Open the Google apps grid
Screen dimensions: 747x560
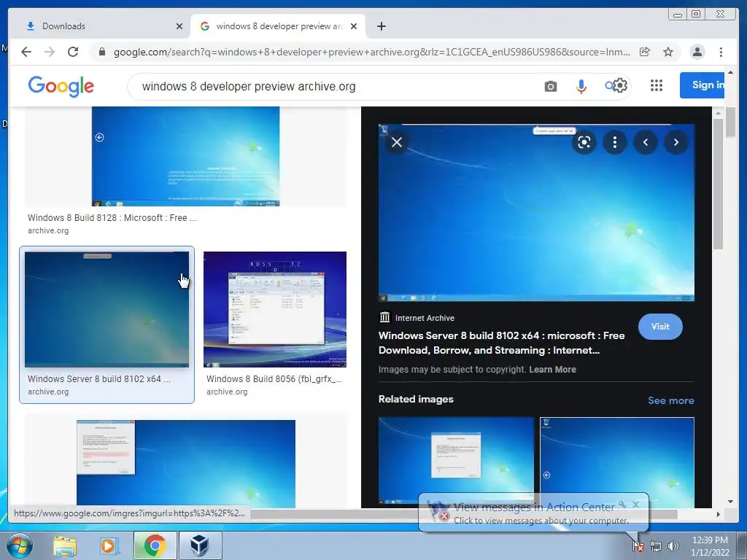tap(657, 85)
